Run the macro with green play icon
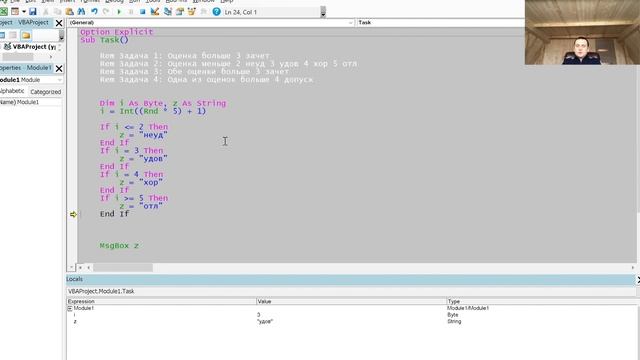 pos(119,12)
